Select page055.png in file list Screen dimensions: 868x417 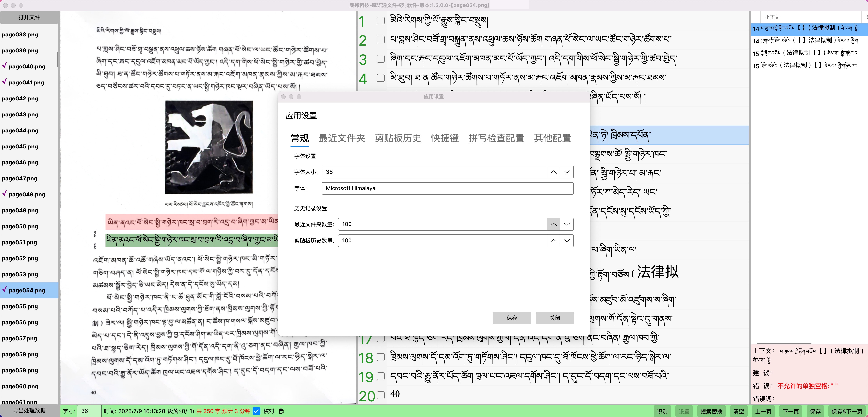(x=29, y=307)
